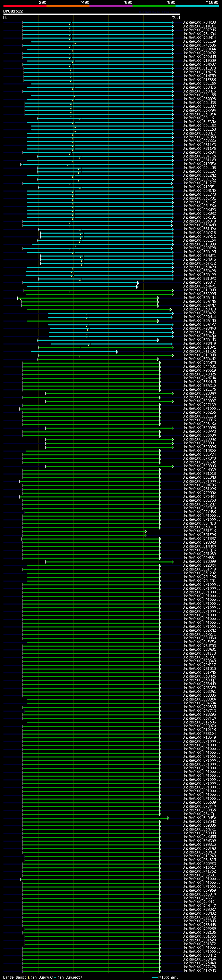Click the white query length bar
Screen dimensions: 222x980
[92, 14]
